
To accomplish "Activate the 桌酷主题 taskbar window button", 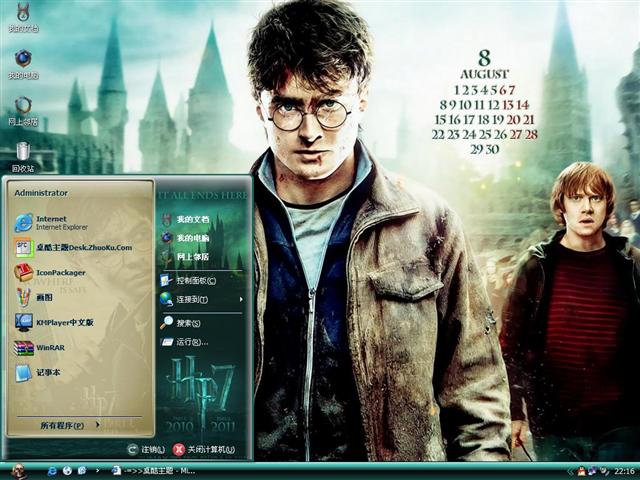I will [154, 471].
